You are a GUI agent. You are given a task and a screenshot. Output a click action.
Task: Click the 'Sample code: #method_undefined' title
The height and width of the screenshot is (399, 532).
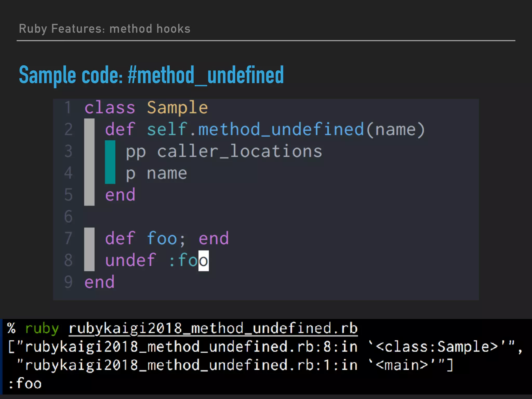[151, 75]
